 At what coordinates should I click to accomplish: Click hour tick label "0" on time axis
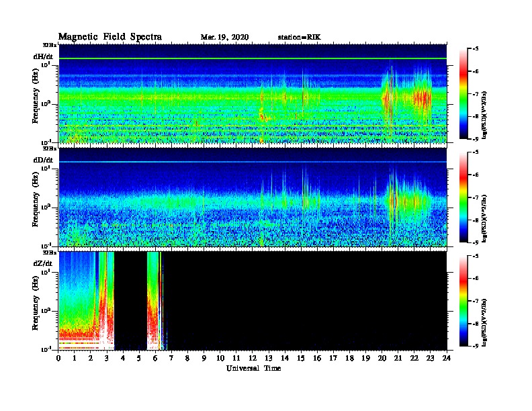[x=58, y=358]
